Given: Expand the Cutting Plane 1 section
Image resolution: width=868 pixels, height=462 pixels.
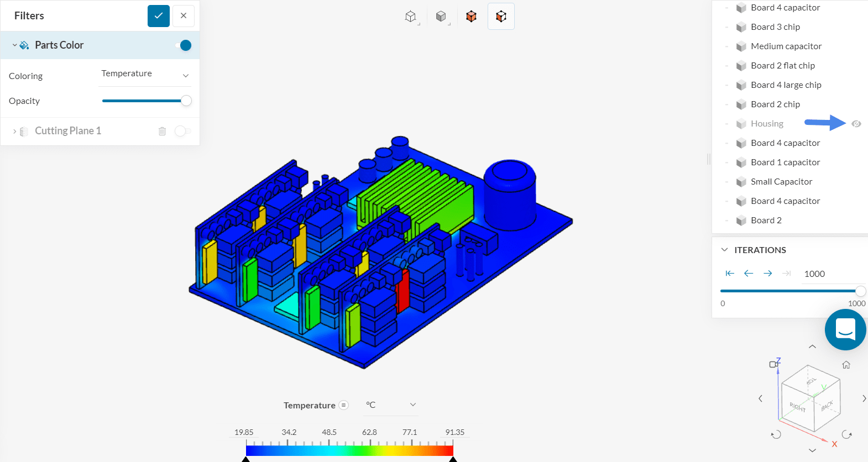Looking at the screenshot, I should point(14,131).
